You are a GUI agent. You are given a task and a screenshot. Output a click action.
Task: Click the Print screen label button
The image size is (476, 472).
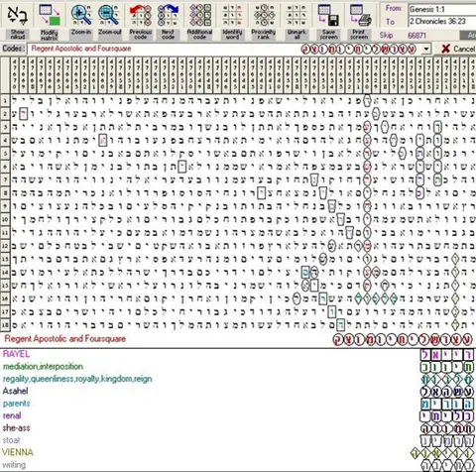[359, 35]
